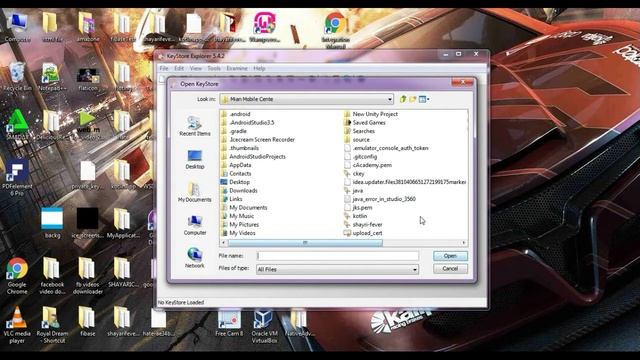Select Computer in dialog sidebar
Image resolution: width=640 pixels, height=360 pixels.
[195, 225]
